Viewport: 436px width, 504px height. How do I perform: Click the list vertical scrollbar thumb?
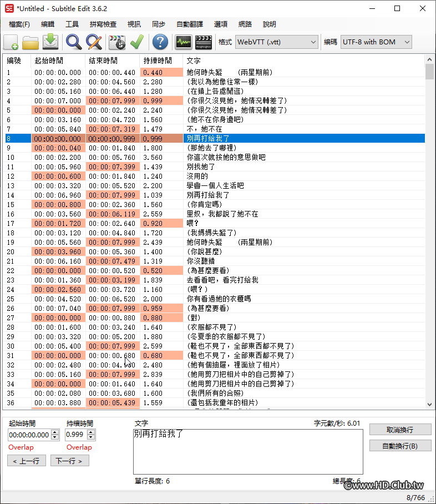pyautogui.click(x=429, y=72)
